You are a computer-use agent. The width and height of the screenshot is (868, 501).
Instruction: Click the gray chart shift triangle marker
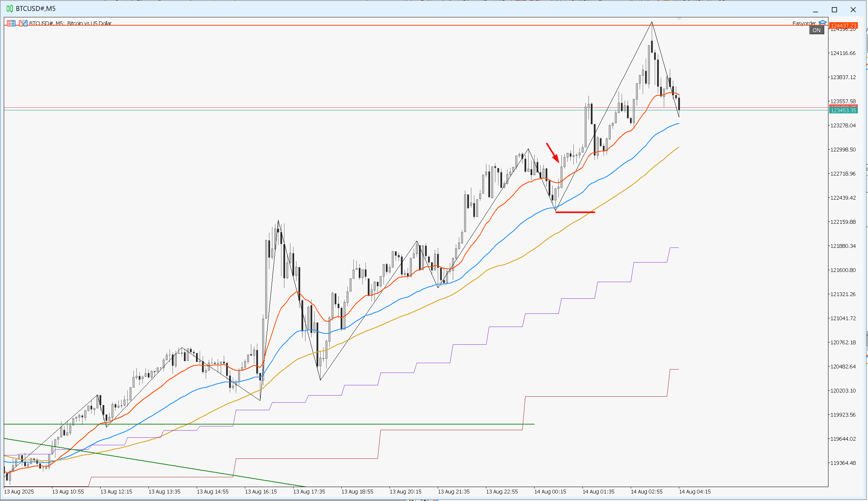pyautogui.click(x=679, y=18)
